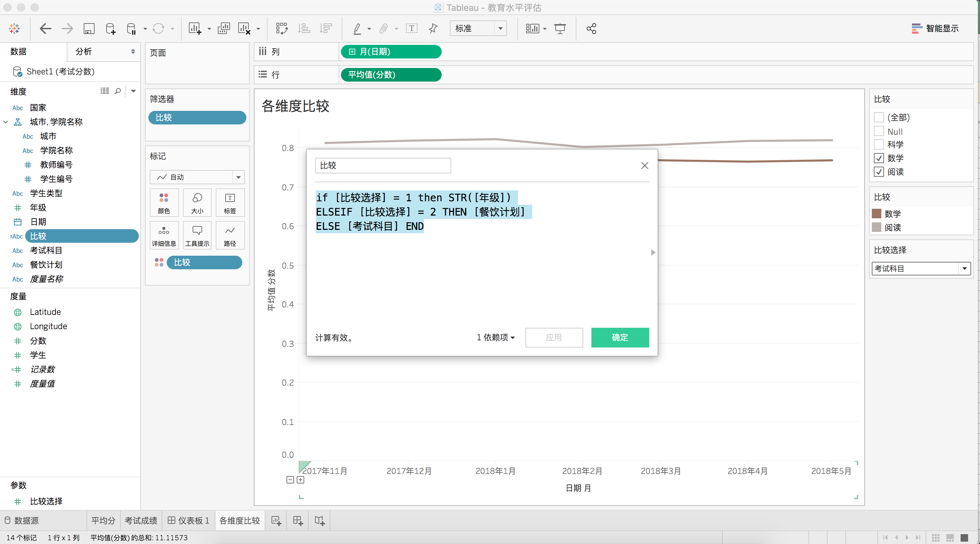The image size is (980, 544).
Task: Check the Null checkbox in 比较 legend
Action: coord(879,131)
